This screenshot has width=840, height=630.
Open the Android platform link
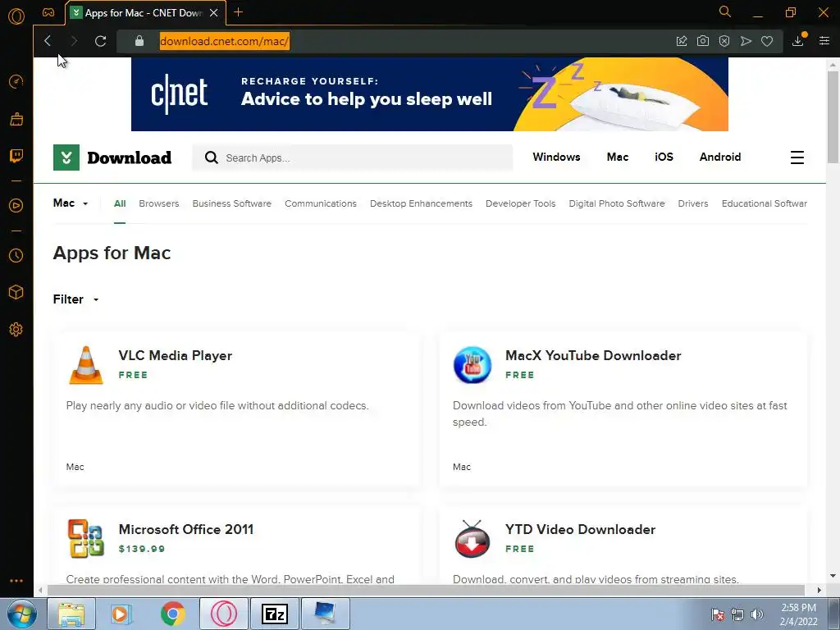point(720,157)
